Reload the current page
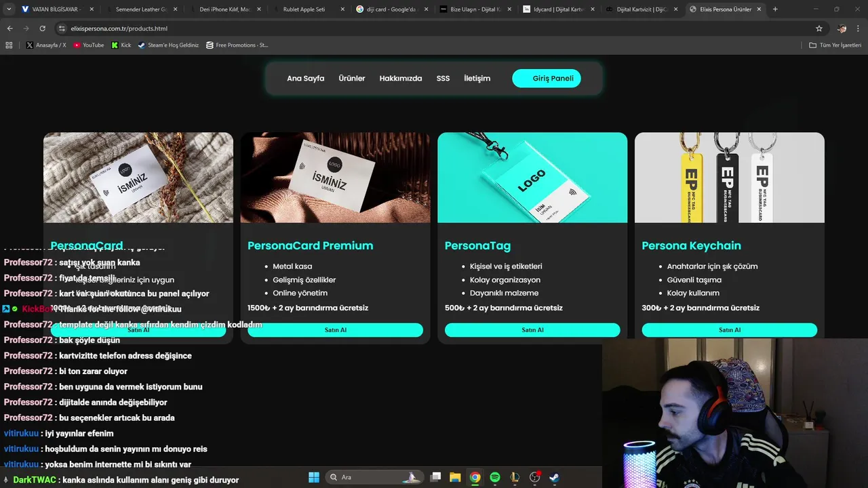Screen dimensions: 868x488 42,28
